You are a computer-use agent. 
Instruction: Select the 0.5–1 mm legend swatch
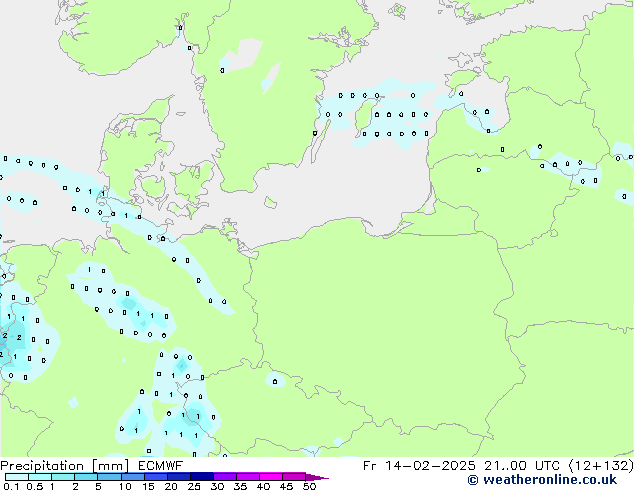click(40, 477)
